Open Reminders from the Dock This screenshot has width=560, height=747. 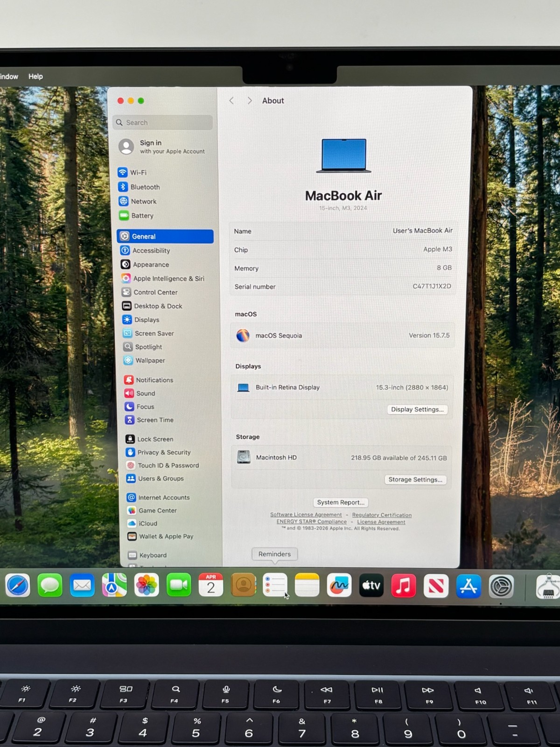click(275, 585)
